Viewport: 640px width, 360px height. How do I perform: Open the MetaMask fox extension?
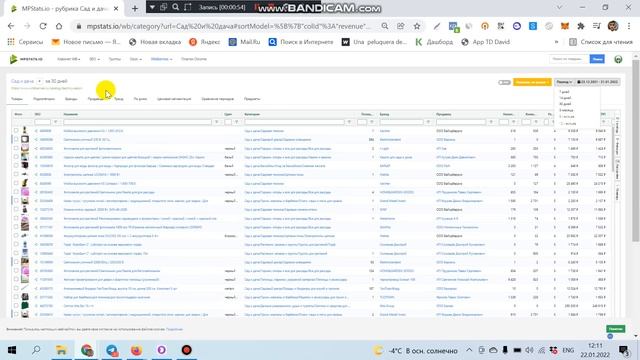click(564, 26)
